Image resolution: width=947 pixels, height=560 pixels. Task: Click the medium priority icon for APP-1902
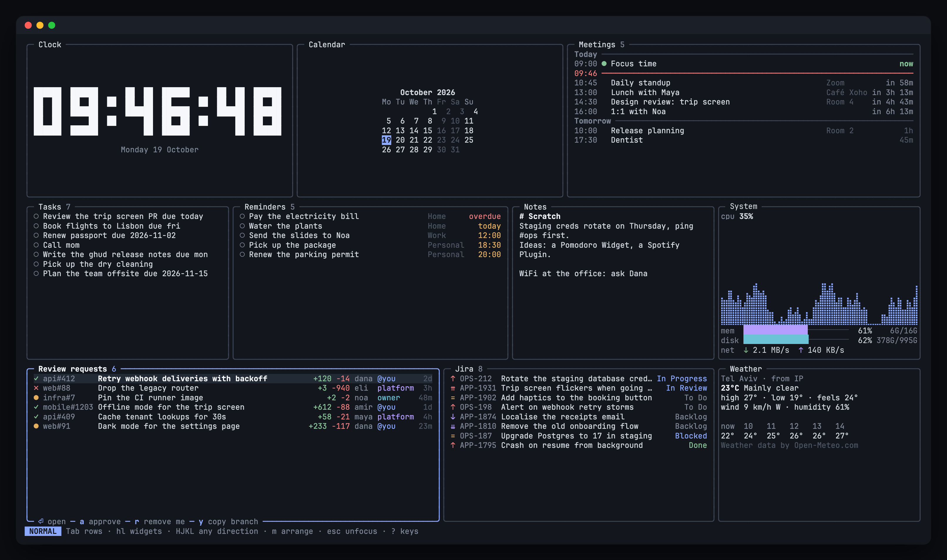(x=453, y=398)
